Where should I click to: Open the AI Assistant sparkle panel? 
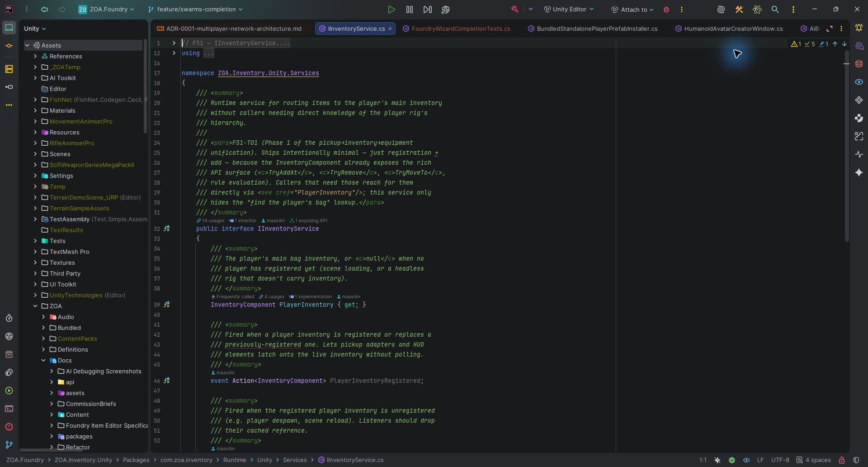[x=859, y=172]
